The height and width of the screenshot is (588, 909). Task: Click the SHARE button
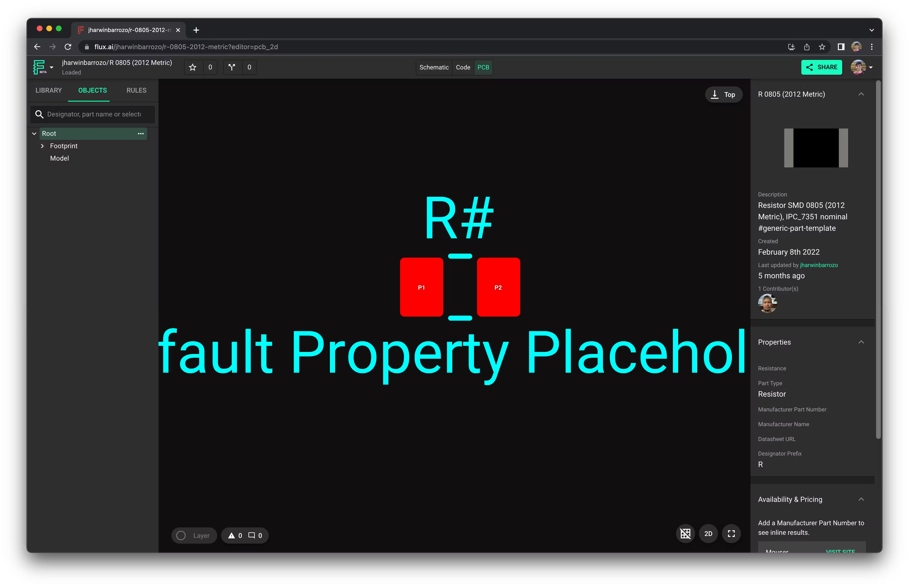pyautogui.click(x=822, y=67)
